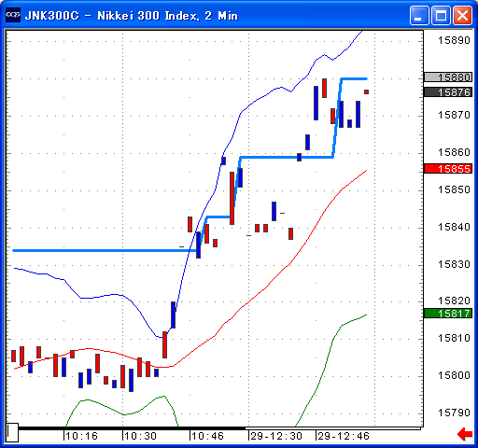
Task: Click the 10:46 time axis label
Action: (207, 436)
